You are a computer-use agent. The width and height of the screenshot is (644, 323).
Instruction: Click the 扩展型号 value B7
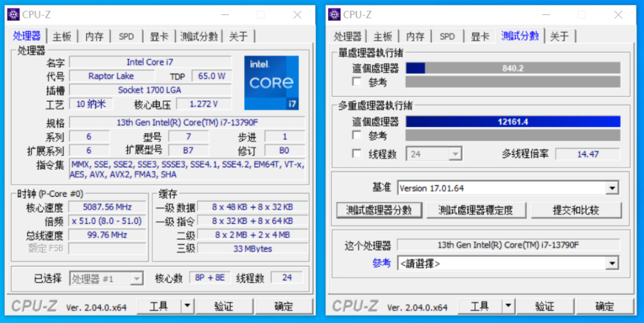point(188,150)
